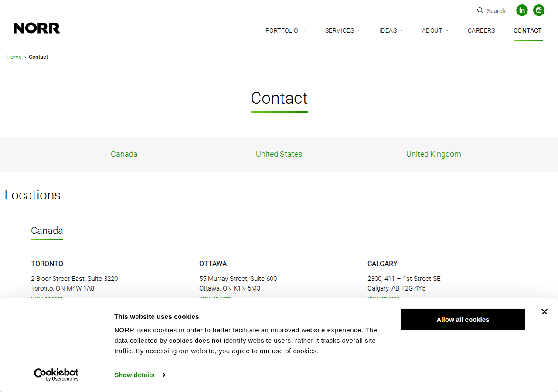Jump to United States locations link

pyautogui.click(x=279, y=154)
